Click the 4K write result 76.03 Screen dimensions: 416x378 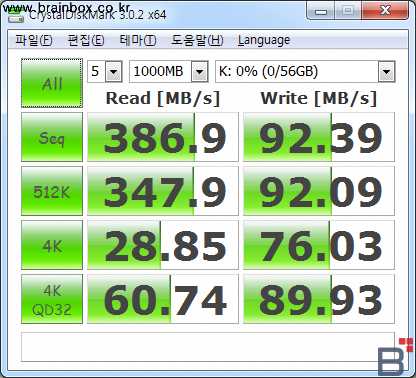point(319,245)
